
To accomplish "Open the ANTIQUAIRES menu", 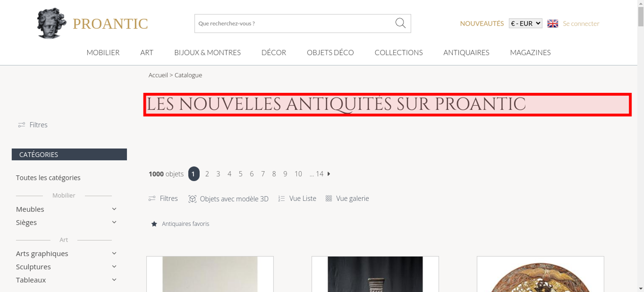I will [x=466, y=52].
